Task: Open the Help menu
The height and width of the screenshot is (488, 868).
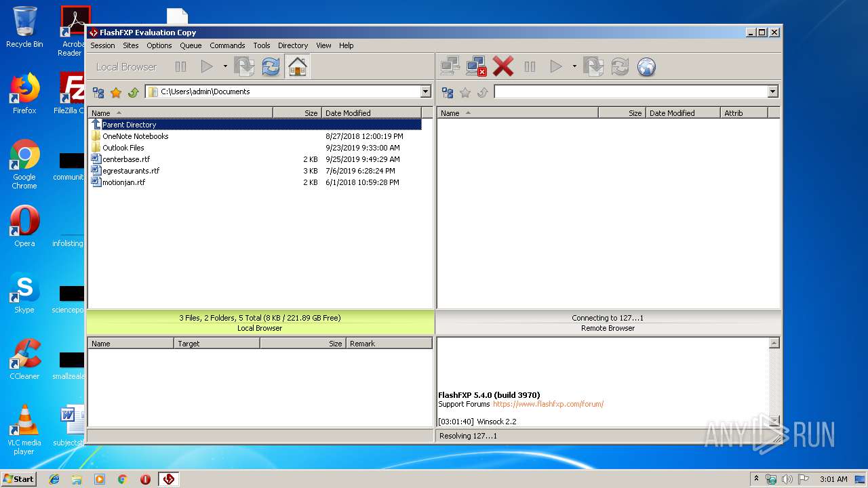Action: (347, 45)
